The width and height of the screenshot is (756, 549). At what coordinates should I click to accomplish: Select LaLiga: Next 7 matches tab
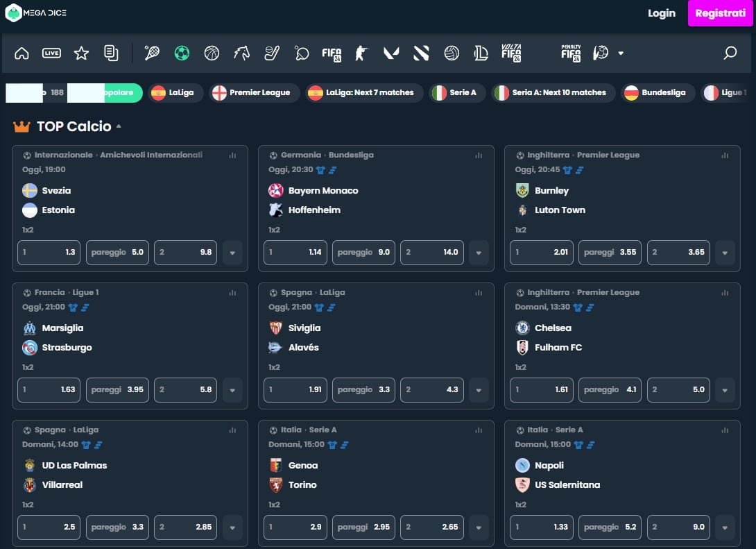click(x=365, y=92)
